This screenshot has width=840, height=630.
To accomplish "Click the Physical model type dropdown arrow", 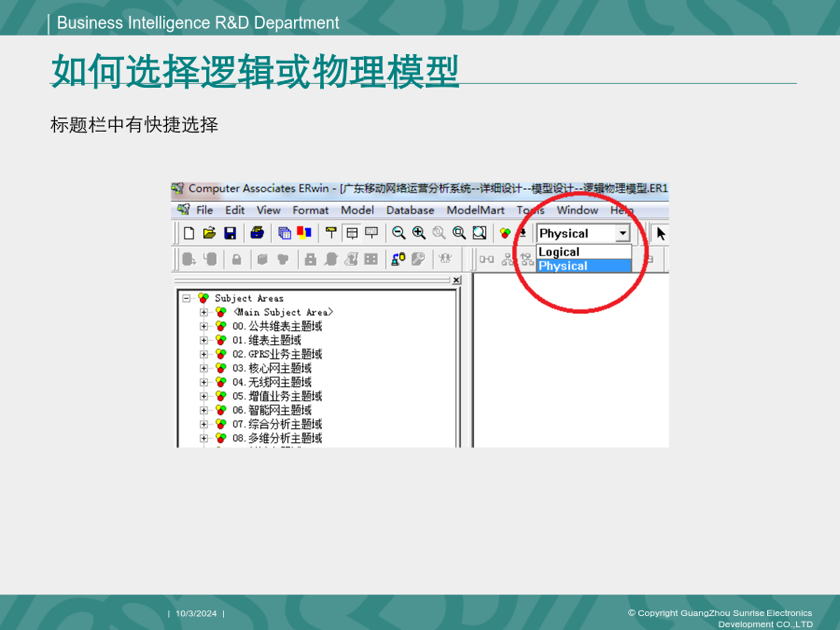I will tap(623, 233).
